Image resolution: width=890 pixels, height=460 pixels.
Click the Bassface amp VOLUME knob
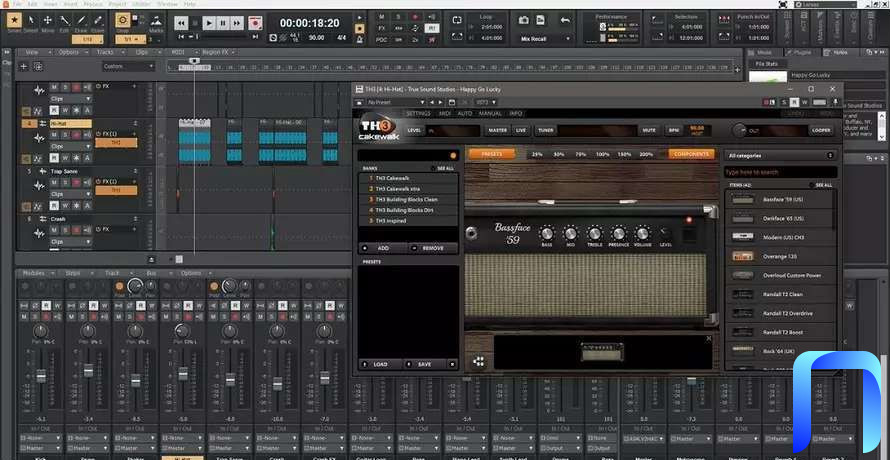(x=643, y=233)
